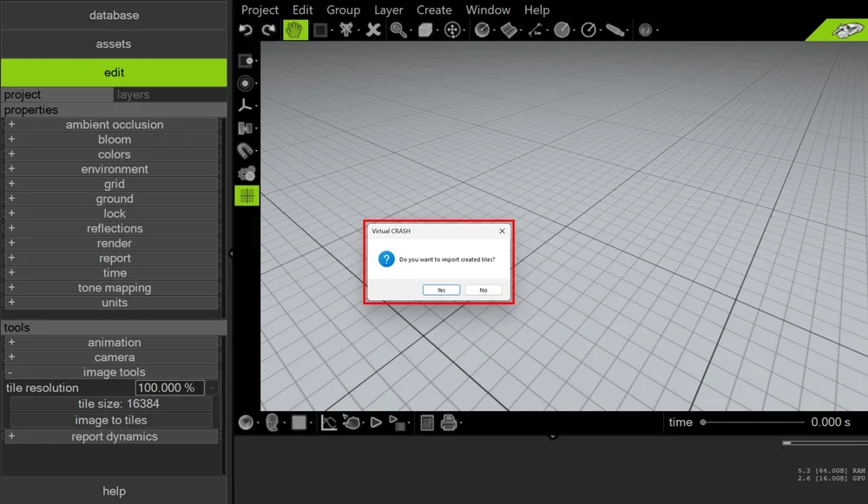This screenshot has height=504, width=868.
Task: Click the four-arrow move circle icon
Action: 452,29
